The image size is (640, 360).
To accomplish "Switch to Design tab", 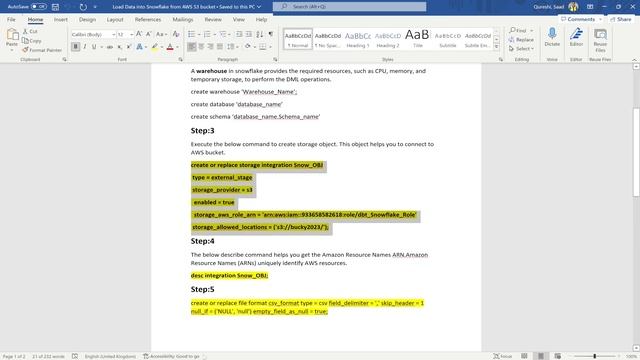I will click(87, 19).
